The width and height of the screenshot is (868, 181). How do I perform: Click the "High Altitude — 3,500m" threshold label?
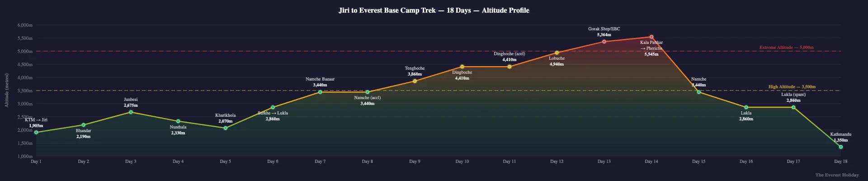pos(792,87)
